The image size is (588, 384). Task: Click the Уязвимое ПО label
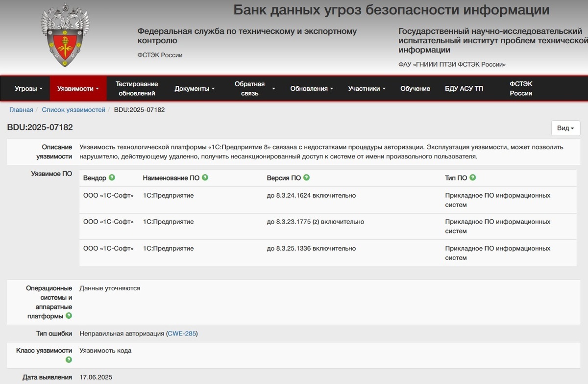51,174
